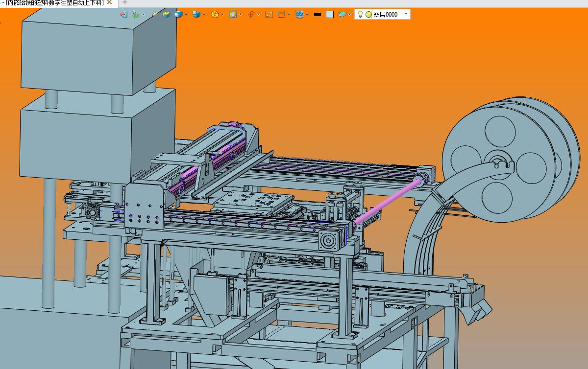This screenshot has height=369, width=588.
Task: Click the red crosshair target icon
Action: click(251, 15)
